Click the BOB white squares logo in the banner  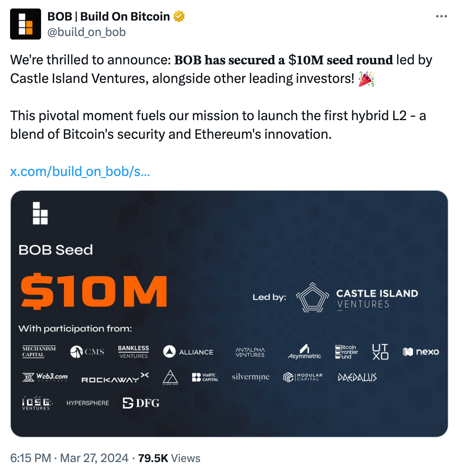pyautogui.click(x=40, y=213)
